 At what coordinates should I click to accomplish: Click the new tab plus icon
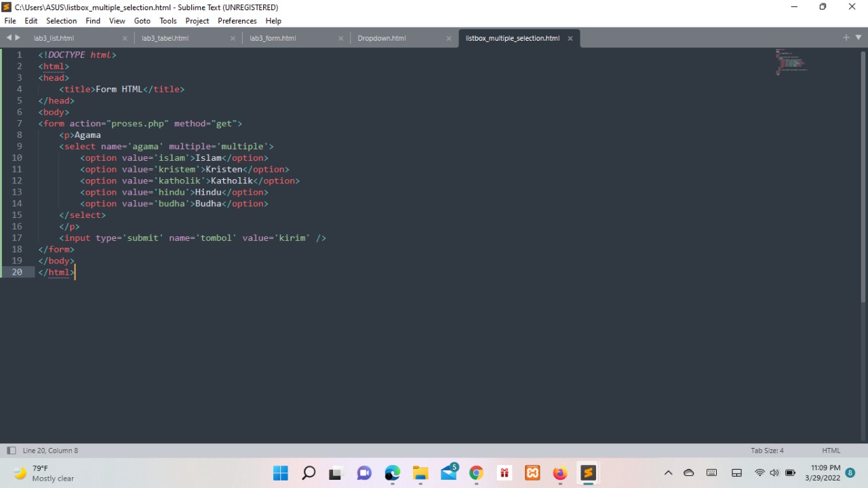tap(846, 37)
